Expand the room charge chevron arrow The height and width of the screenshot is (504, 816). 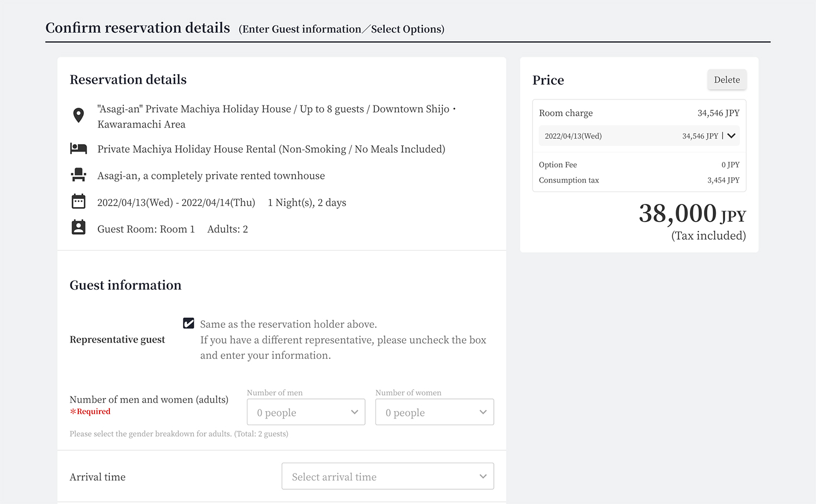tap(731, 136)
